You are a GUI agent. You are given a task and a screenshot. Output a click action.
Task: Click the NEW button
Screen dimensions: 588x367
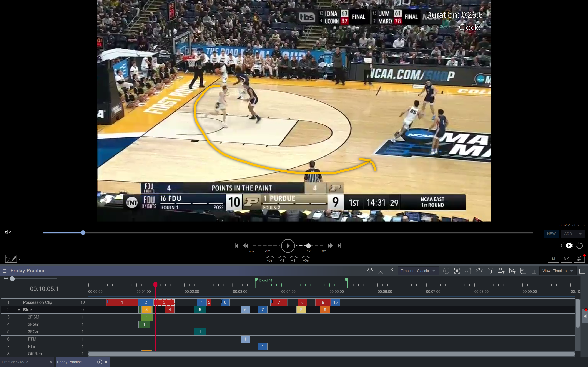pyautogui.click(x=551, y=233)
